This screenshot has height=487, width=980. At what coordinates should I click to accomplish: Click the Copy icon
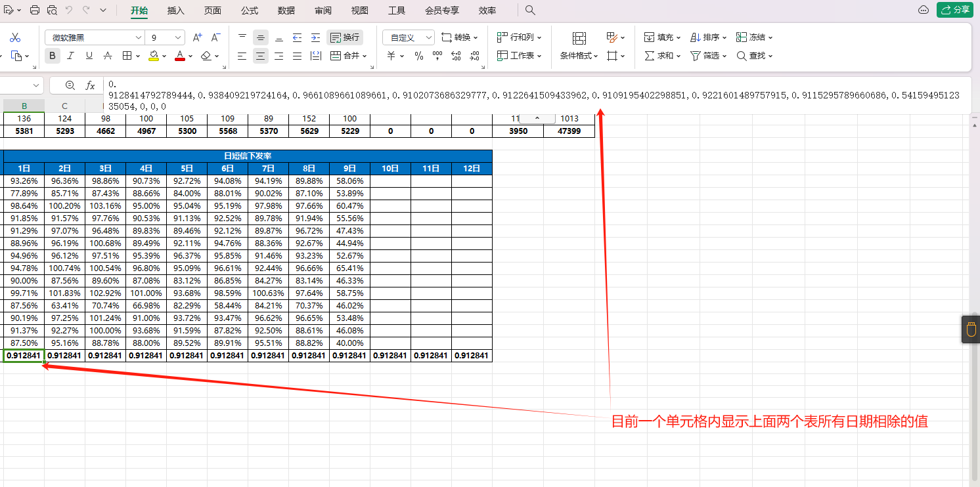pos(16,56)
